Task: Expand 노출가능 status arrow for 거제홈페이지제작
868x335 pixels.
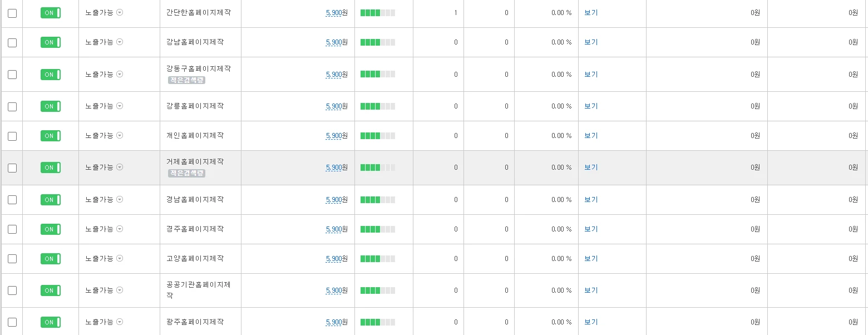Action: point(120,167)
